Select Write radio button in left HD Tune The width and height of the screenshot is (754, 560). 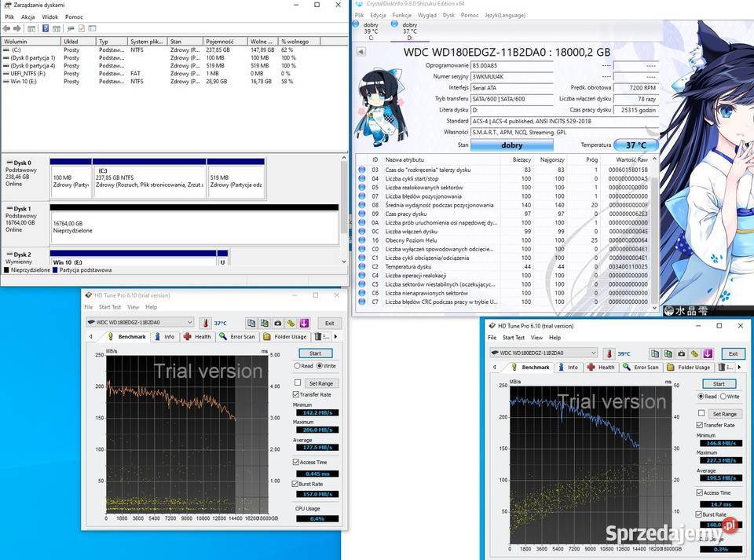[x=320, y=366]
